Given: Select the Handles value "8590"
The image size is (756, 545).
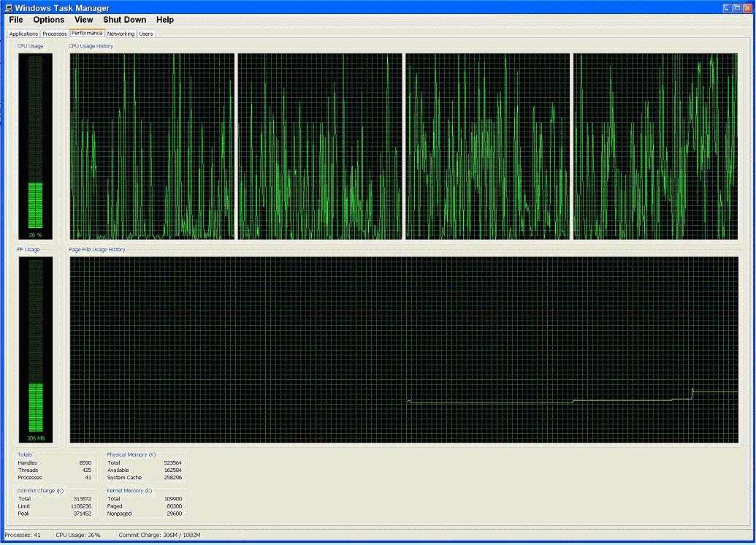Looking at the screenshot, I should pyautogui.click(x=85, y=462).
